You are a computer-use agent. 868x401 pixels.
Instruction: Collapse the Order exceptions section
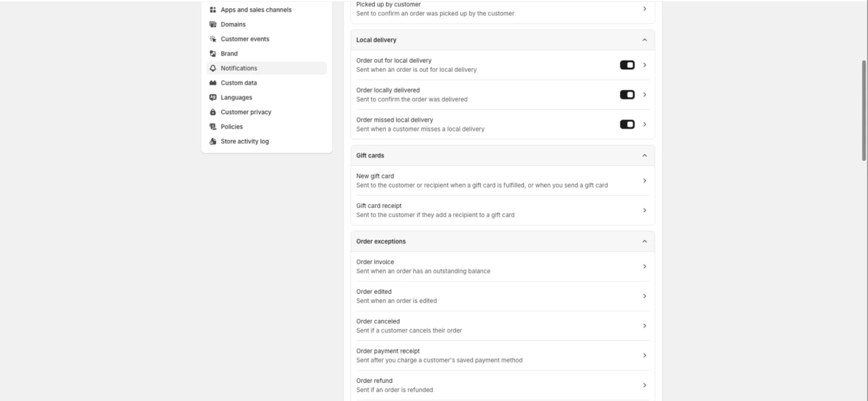(644, 241)
